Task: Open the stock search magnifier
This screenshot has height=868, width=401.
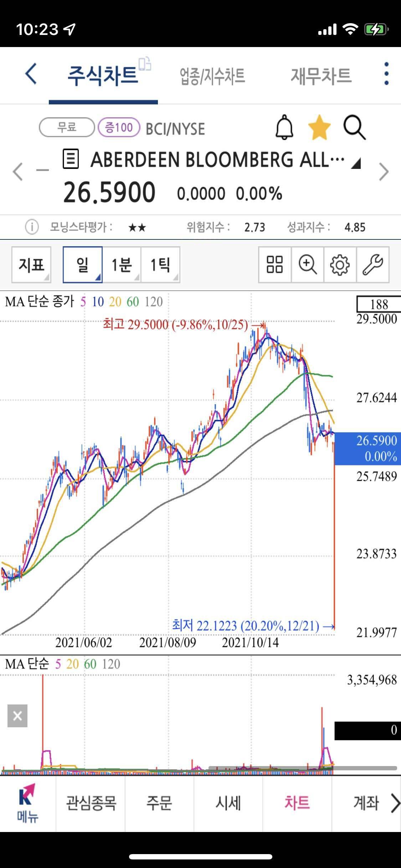Action: (x=354, y=127)
